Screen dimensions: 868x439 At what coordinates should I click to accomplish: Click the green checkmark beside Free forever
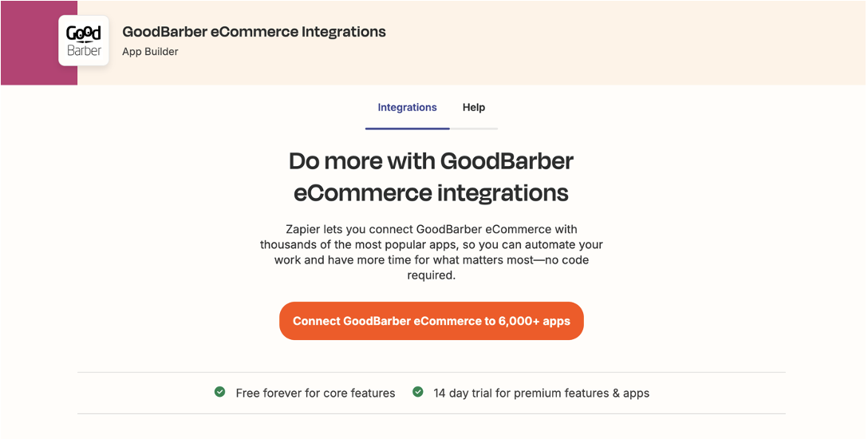tap(219, 392)
